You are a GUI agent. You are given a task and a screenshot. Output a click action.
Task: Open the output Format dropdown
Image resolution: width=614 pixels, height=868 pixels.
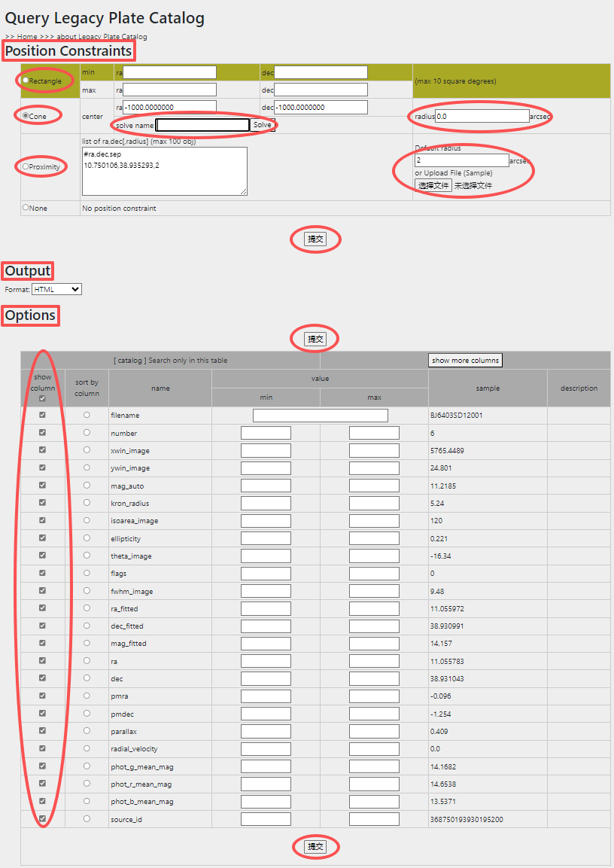pyautogui.click(x=56, y=289)
